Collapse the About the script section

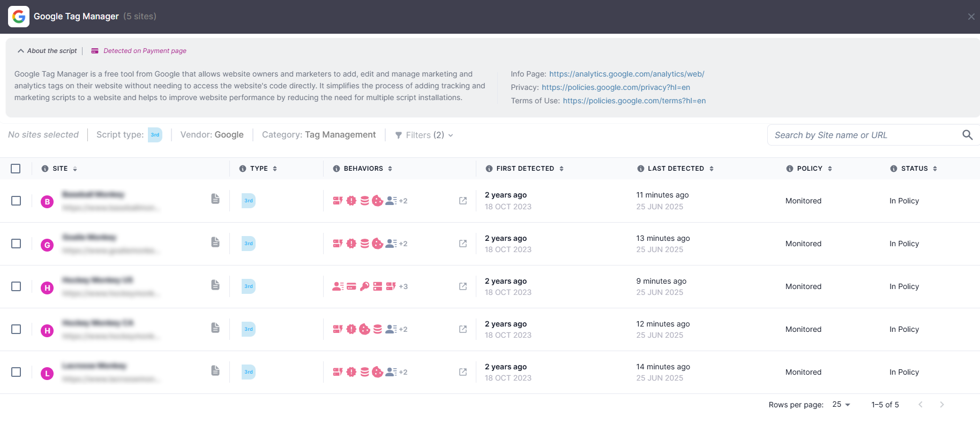click(x=47, y=51)
